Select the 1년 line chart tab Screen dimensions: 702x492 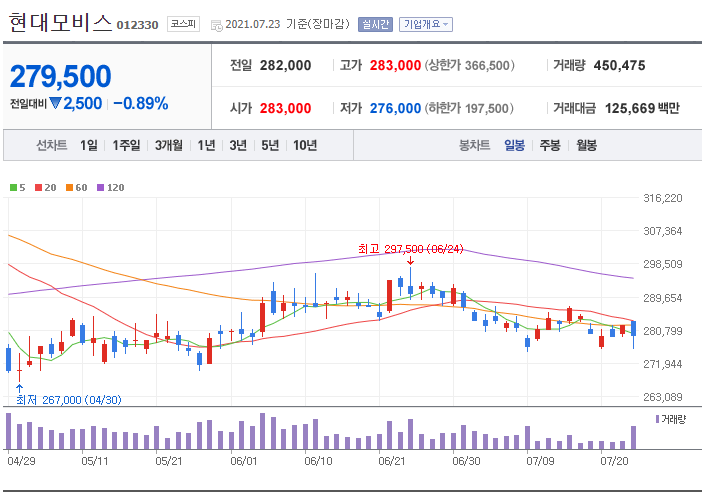pyautogui.click(x=206, y=145)
